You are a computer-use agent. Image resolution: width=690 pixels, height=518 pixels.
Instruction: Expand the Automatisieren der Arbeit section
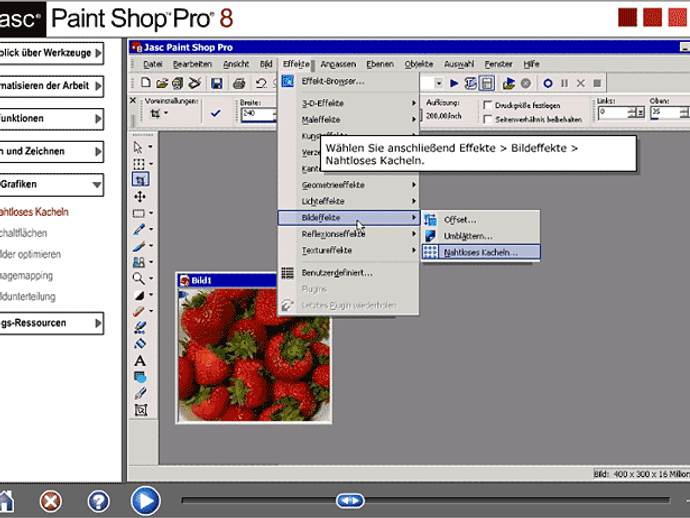point(51,86)
